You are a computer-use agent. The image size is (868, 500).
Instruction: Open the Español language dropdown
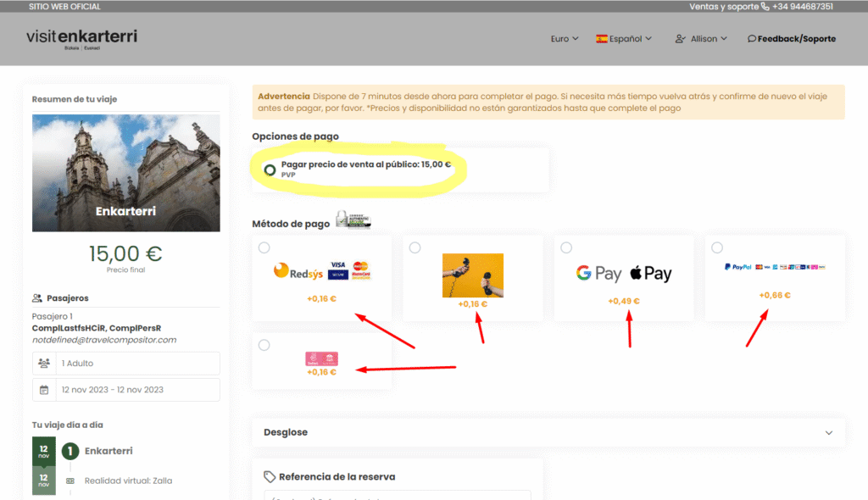624,39
